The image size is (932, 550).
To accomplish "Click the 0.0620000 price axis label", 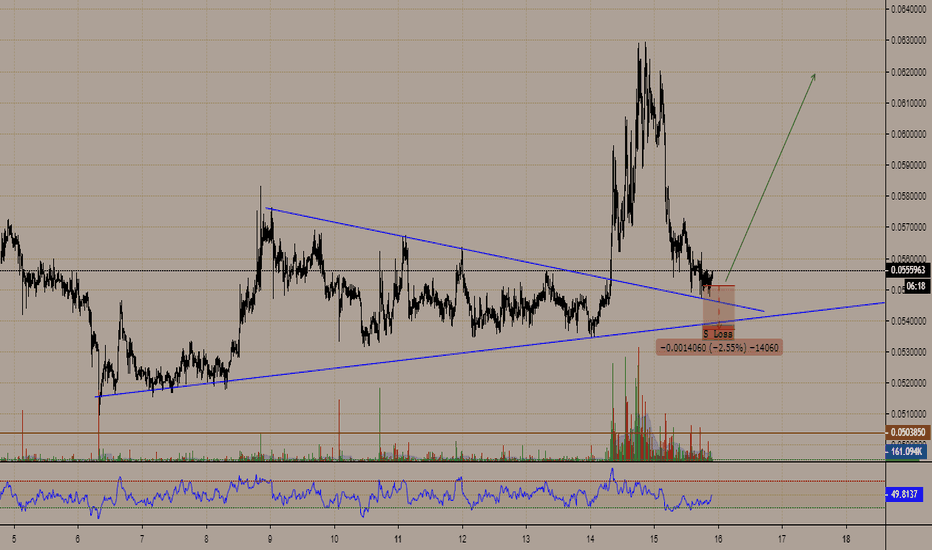I will click(908, 72).
